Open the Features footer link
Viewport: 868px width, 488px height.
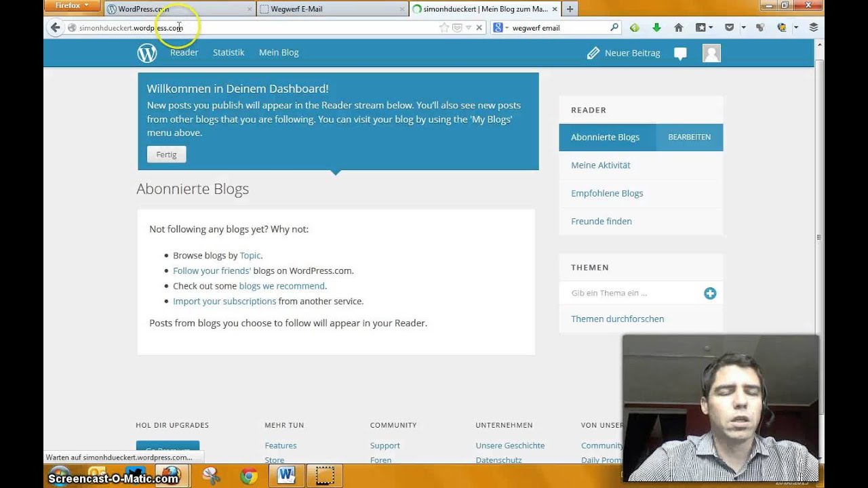click(281, 446)
